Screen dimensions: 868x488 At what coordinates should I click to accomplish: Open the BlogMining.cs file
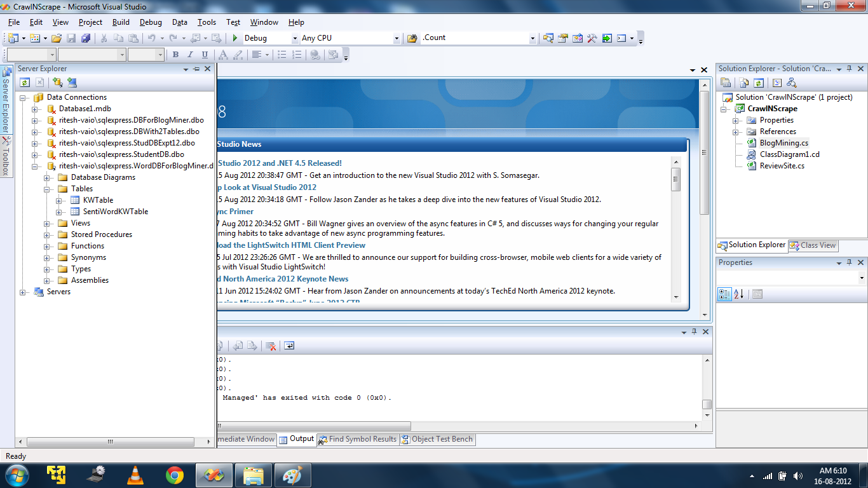point(783,143)
